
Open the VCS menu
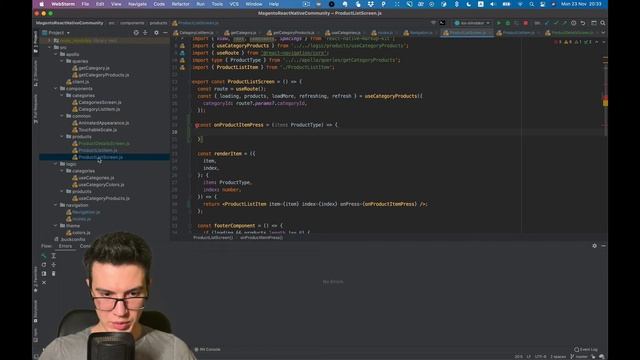(234, 4)
